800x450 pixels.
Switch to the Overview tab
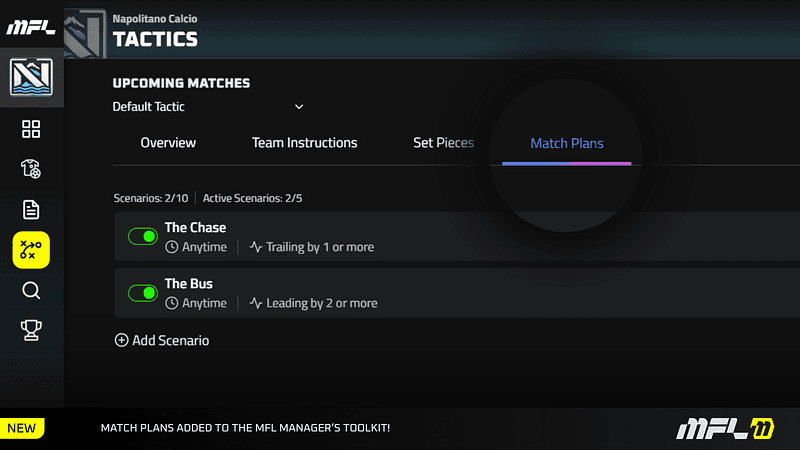[x=168, y=143]
